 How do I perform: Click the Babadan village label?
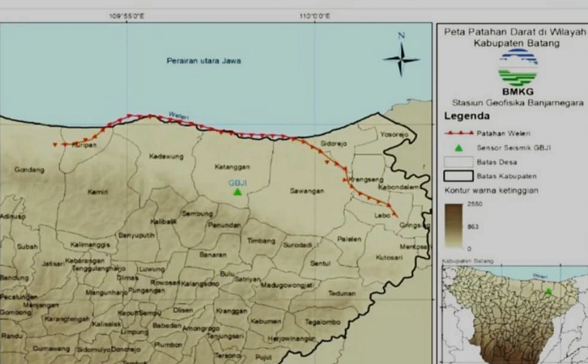click(x=167, y=325)
